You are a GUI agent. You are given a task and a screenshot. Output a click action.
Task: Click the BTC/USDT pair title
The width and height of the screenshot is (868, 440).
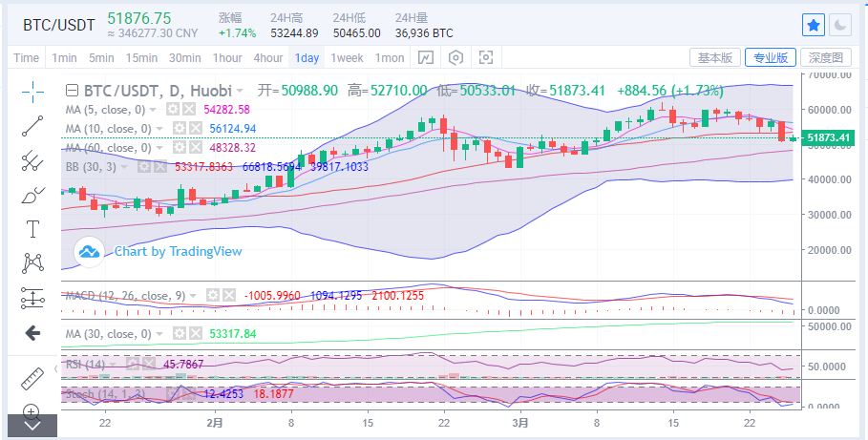[x=58, y=26]
